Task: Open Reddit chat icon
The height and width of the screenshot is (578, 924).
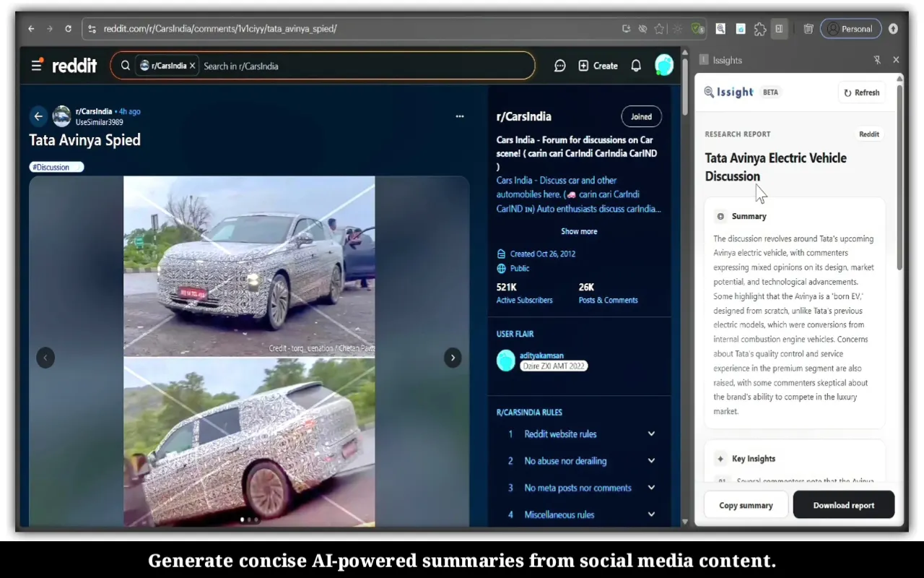Action: pyautogui.click(x=559, y=66)
